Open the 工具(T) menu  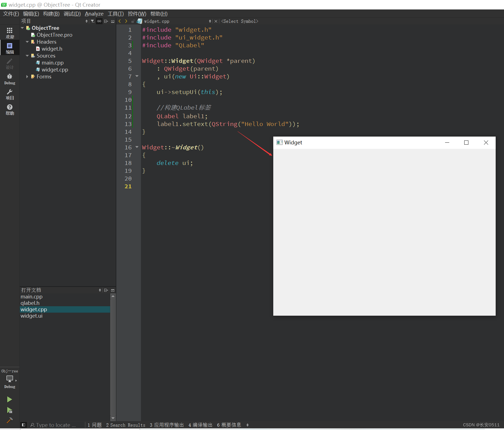[x=116, y=14]
